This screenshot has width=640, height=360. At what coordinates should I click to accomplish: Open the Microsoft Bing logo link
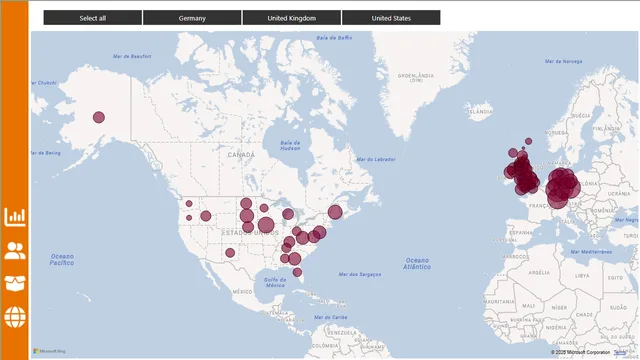tap(49, 351)
